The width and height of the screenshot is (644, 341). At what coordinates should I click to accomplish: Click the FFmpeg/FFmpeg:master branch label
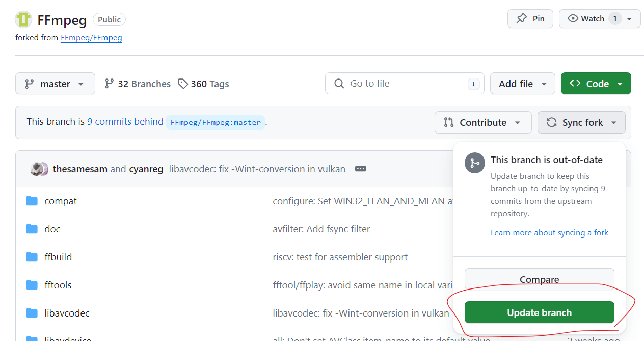click(216, 122)
